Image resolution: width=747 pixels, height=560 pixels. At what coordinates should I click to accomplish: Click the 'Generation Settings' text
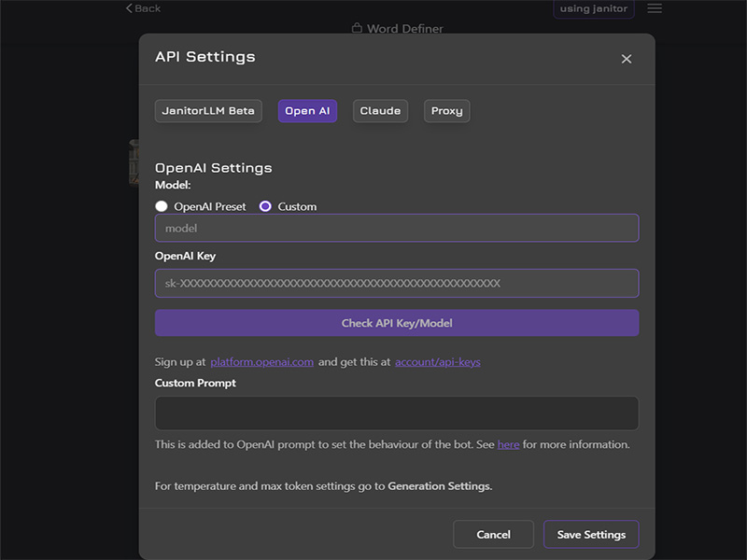[x=440, y=486]
